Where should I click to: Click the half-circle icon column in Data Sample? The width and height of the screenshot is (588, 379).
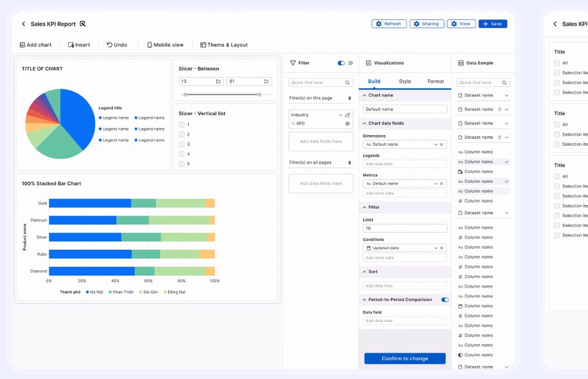[x=460, y=355]
